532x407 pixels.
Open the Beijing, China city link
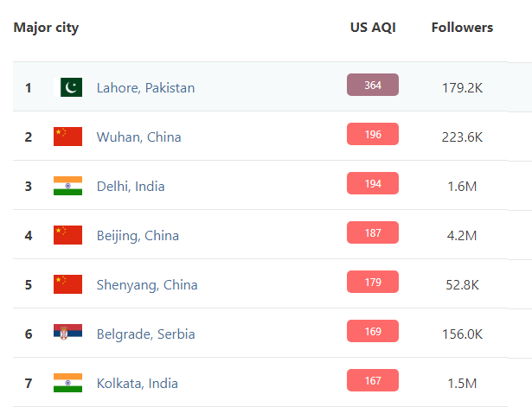pyautogui.click(x=138, y=235)
